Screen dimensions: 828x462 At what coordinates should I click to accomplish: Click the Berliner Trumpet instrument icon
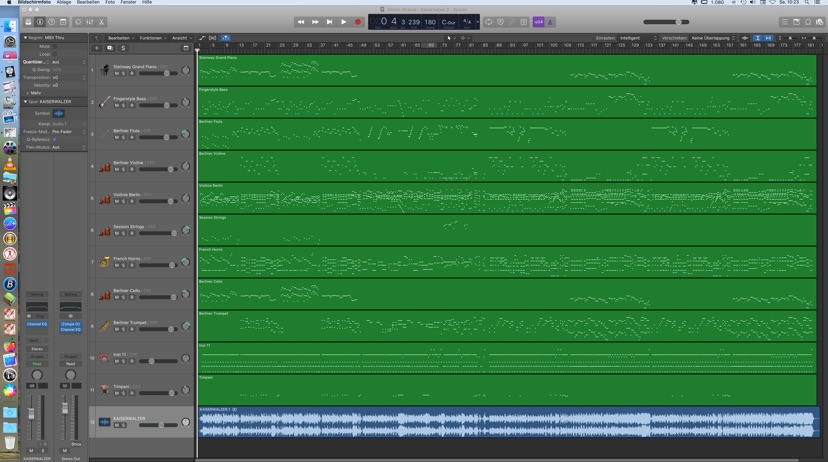point(105,326)
